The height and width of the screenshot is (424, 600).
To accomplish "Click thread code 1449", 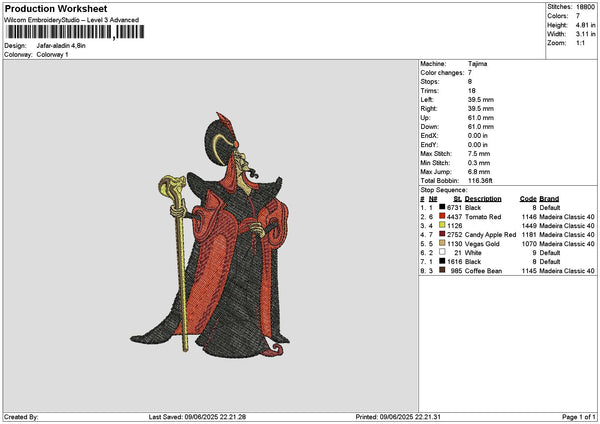I will point(529,226).
